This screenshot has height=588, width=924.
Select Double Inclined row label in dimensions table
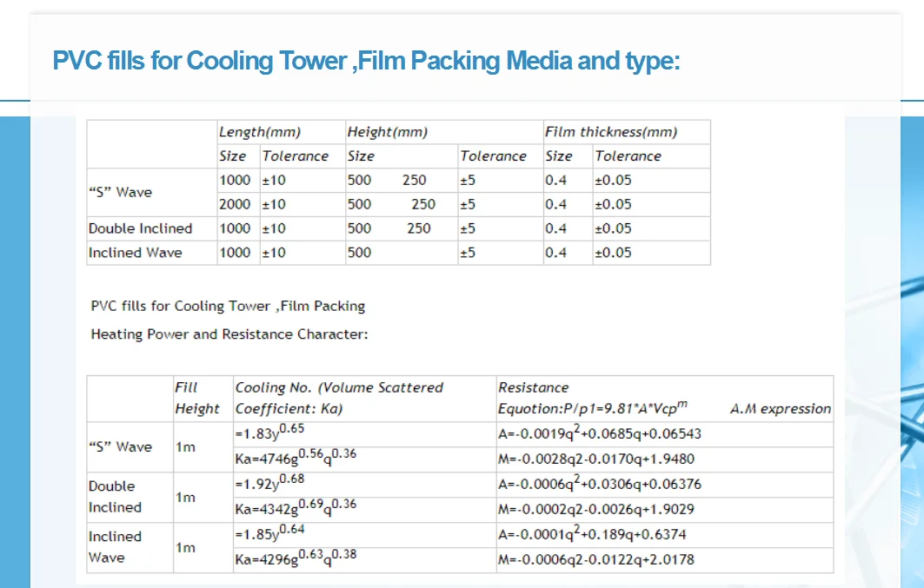pyautogui.click(x=140, y=228)
